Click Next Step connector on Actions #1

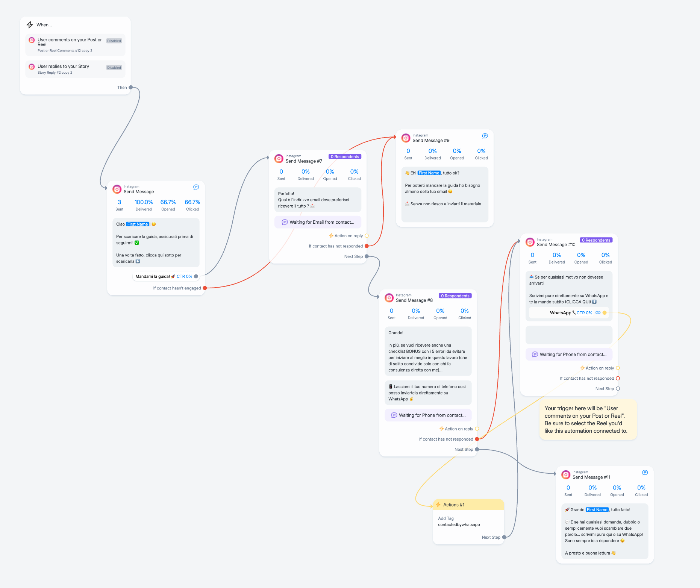click(504, 537)
